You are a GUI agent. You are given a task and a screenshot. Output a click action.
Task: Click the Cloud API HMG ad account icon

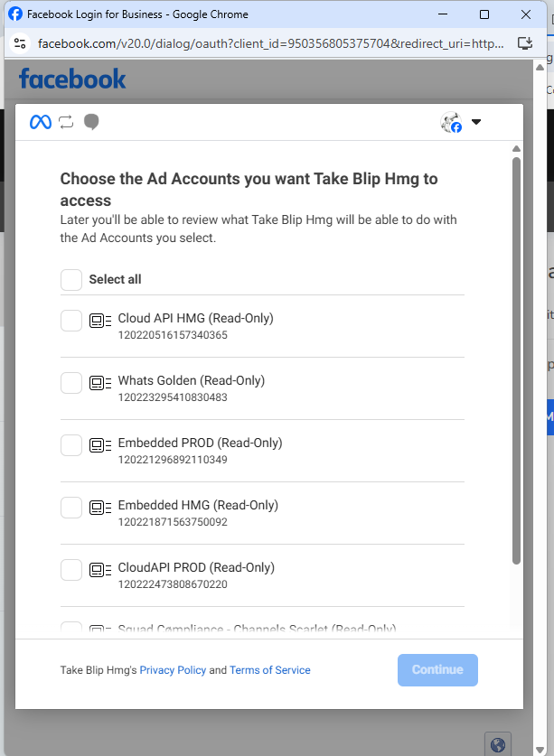[x=100, y=321]
